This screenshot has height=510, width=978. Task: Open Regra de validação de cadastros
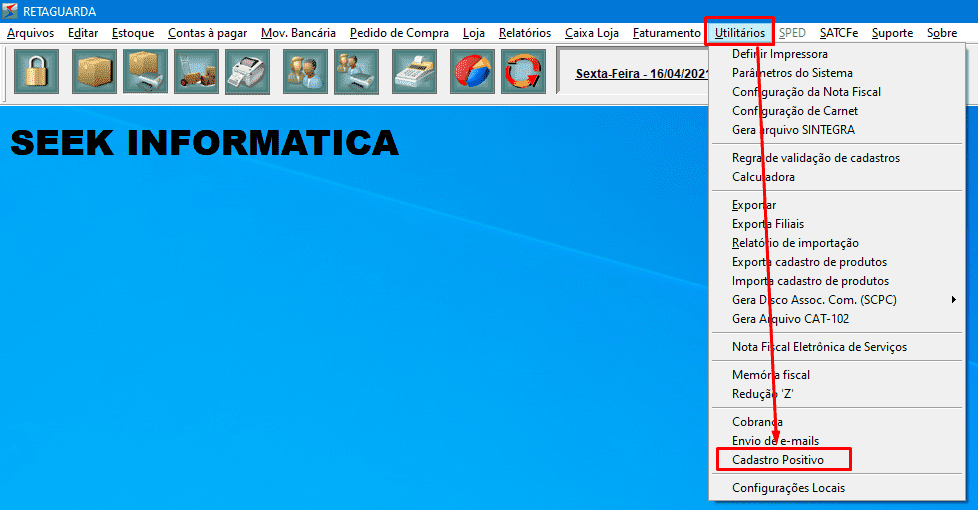pos(837,158)
